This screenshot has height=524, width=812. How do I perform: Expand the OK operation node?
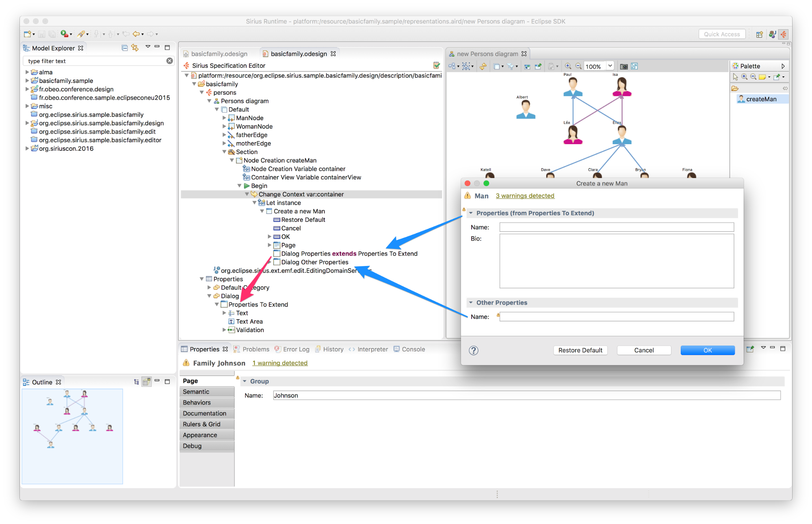(269, 236)
